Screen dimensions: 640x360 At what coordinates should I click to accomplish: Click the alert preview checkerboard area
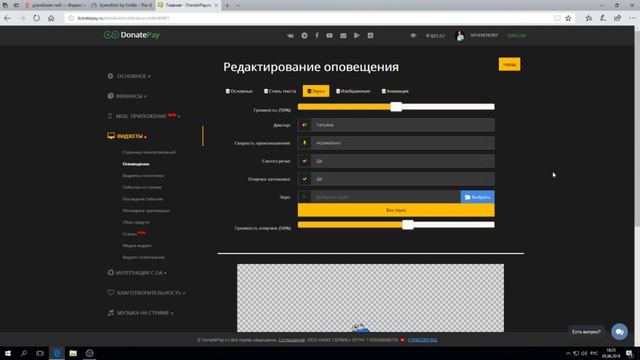click(370, 298)
